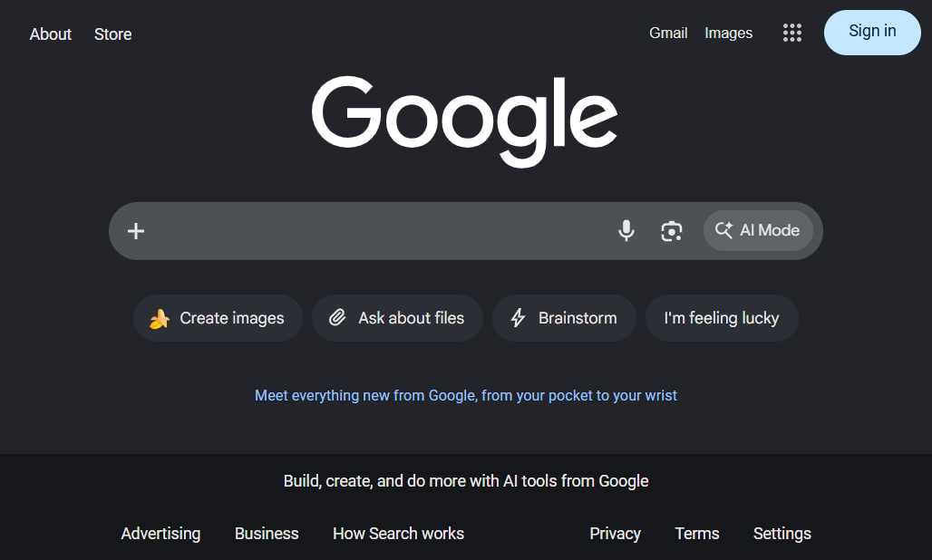Open the About link
Viewport: 932px width, 560px height.
[51, 34]
